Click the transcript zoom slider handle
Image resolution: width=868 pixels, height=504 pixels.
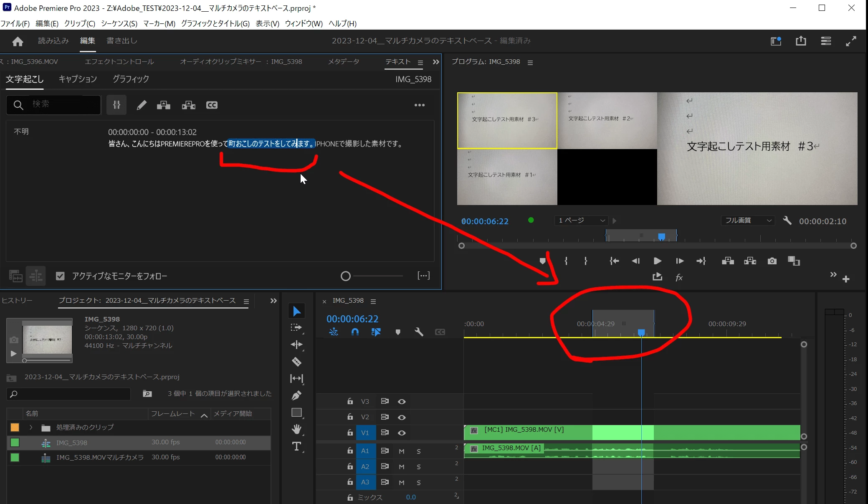(346, 276)
